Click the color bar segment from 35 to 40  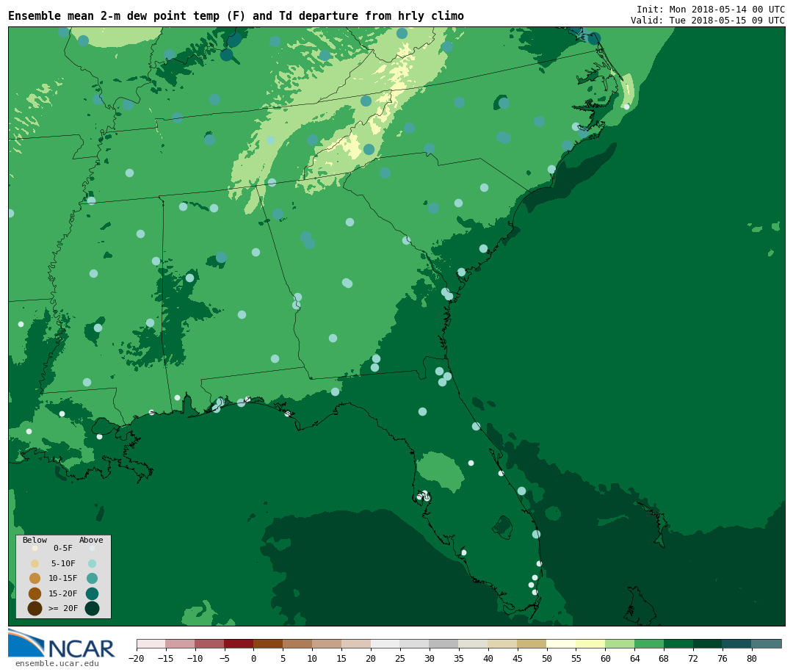(474, 643)
